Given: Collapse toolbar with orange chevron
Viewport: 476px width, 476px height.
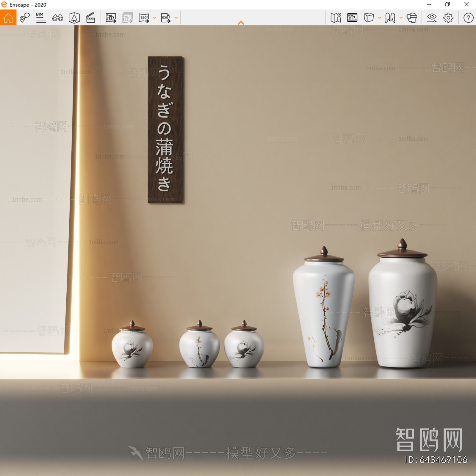Looking at the screenshot, I should pyautogui.click(x=241, y=23).
